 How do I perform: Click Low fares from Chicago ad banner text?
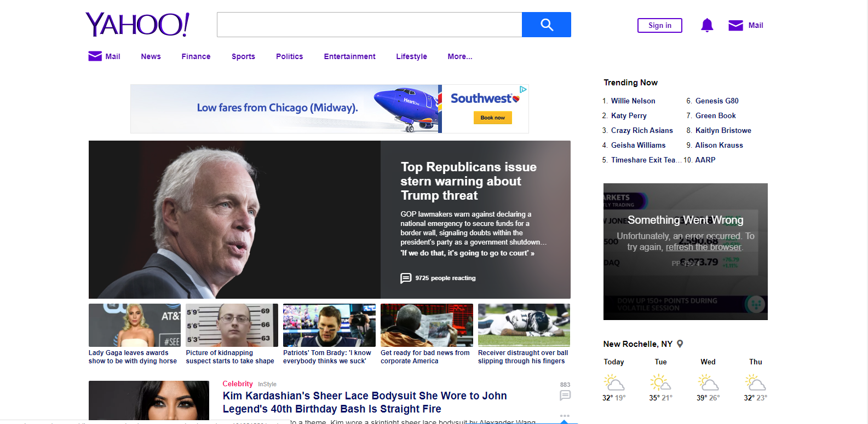click(x=277, y=108)
